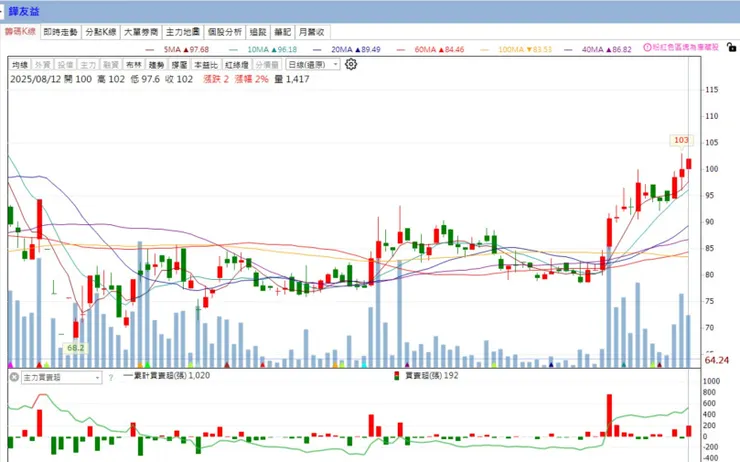Open the 月營收 tab
Screen dimensions: 740x462
[x=311, y=32]
